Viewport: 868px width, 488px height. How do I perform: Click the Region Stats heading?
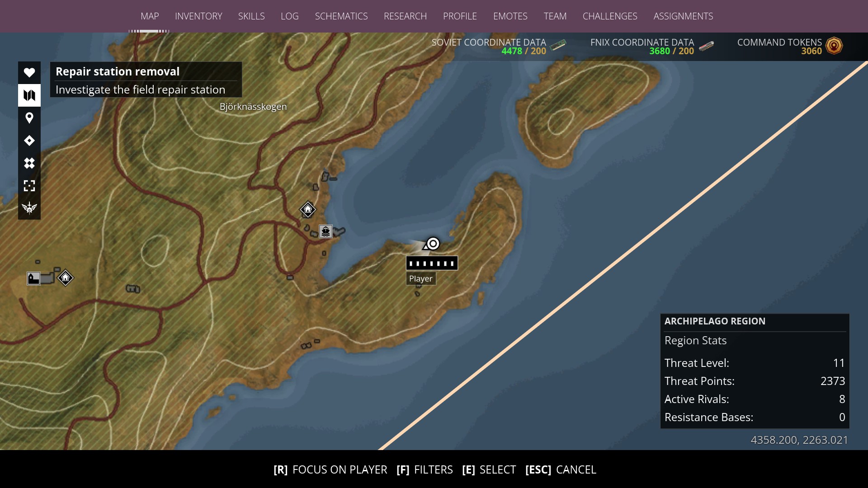click(x=695, y=340)
